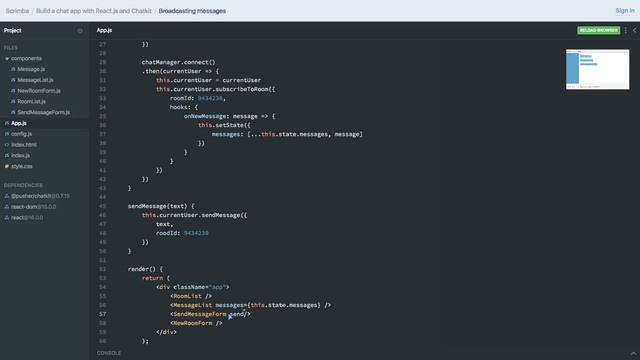The width and height of the screenshot is (640, 360).
Task: Click the roomId value in the subscribeToRoom call
Action: click(x=210, y=98)
